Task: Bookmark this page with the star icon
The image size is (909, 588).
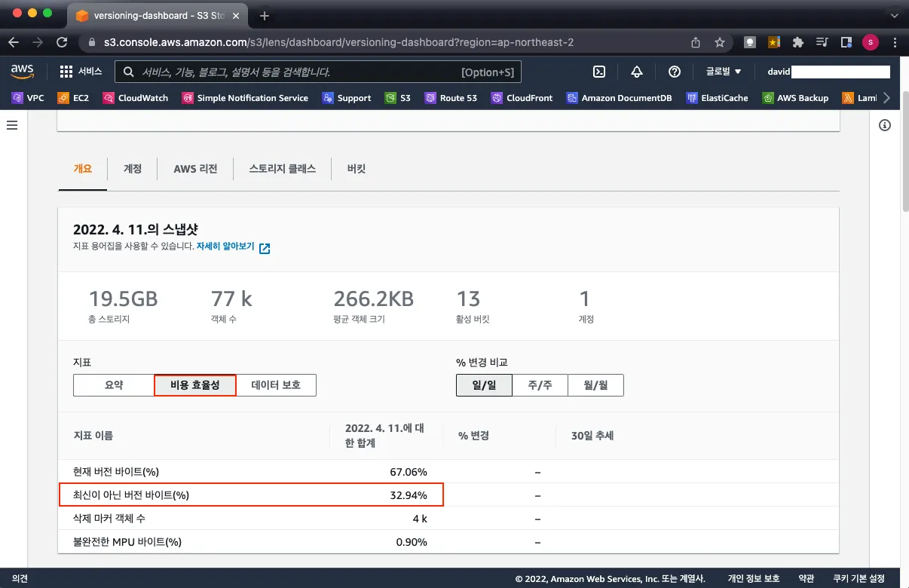Action: pos(720,42)
